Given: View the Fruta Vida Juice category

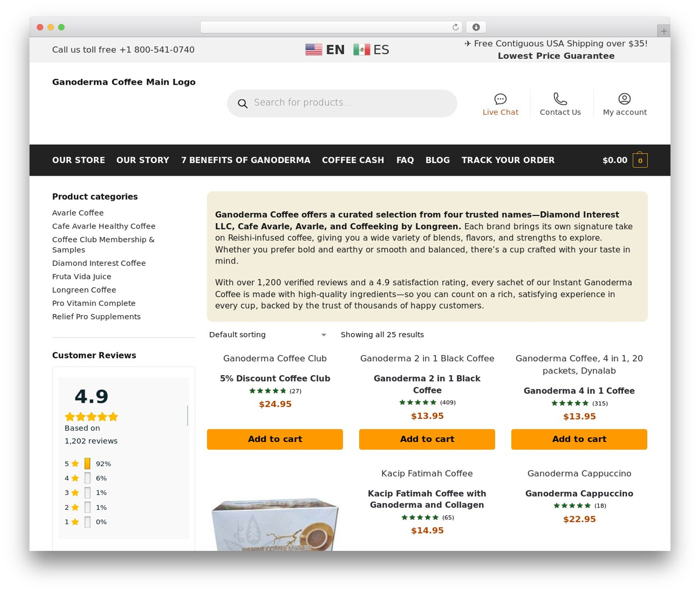Looking at the screenshot, I should 81,277.
